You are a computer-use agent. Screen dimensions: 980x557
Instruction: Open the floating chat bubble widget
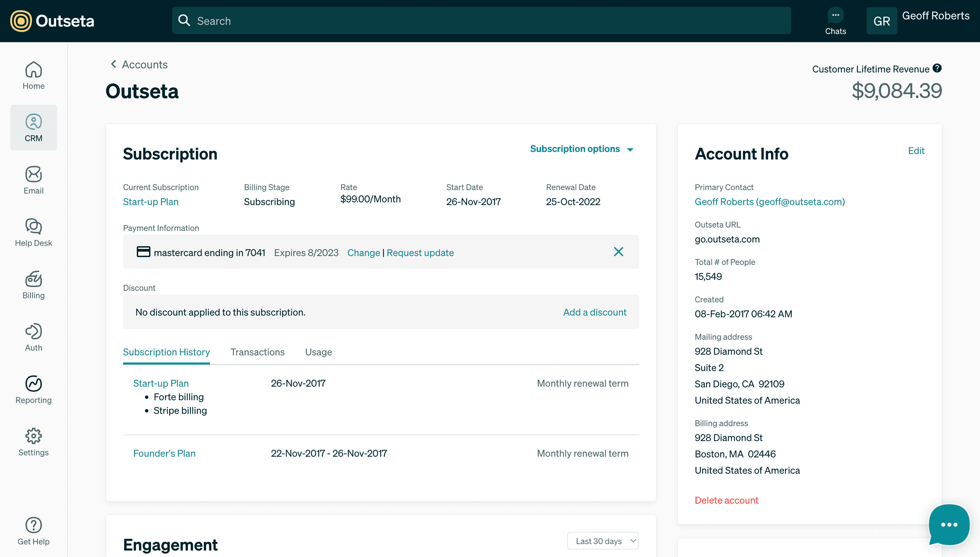click(949, 524)
